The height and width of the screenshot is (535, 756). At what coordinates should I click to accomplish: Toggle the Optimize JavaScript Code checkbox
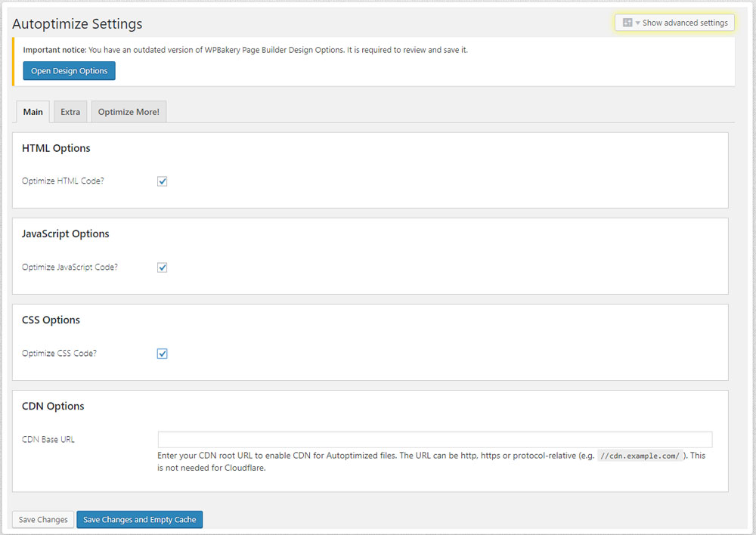tap(162, 267)
